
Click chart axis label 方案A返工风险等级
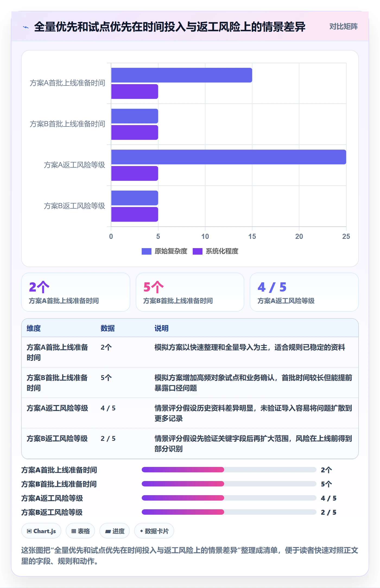pos(74,165)
